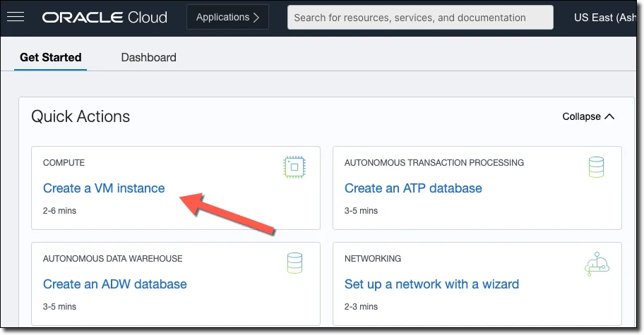Viewport: 644px width, 335px height.
Task: Click the ATP database cylinder icon
Action: click(596, 167)
